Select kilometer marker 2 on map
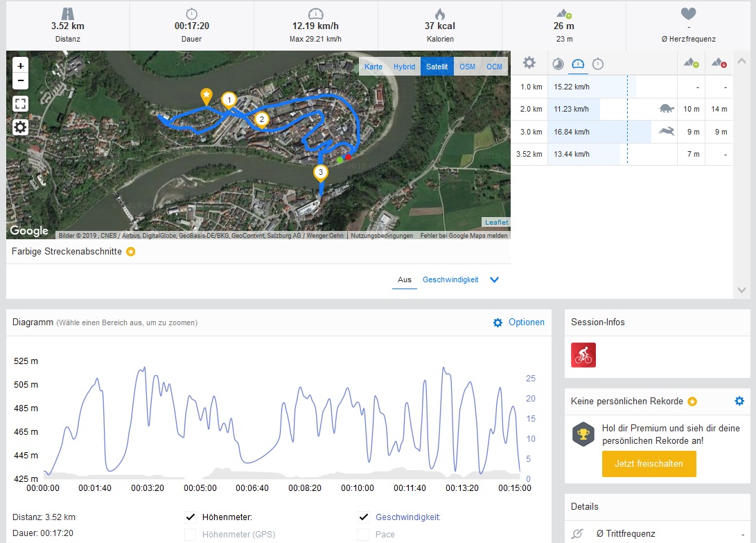The width and height of the screenshot is (756, 543). pyautogui.click(x=262, y=120)
